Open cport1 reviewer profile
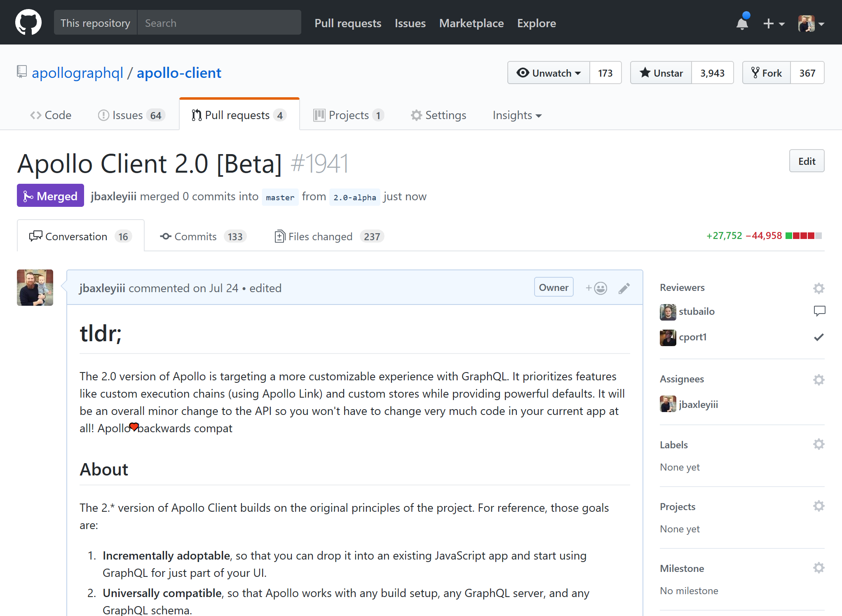The height and width of the screenshot is (616, 842). [x=693, y=337]
